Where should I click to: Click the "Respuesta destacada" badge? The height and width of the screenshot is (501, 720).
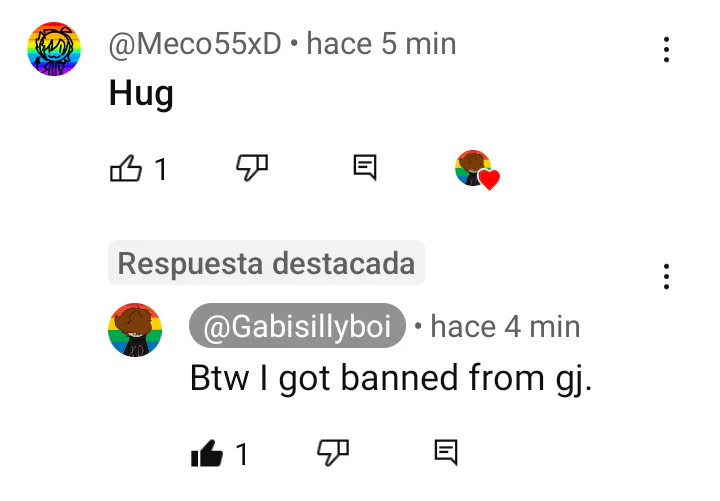pos(266,263)
